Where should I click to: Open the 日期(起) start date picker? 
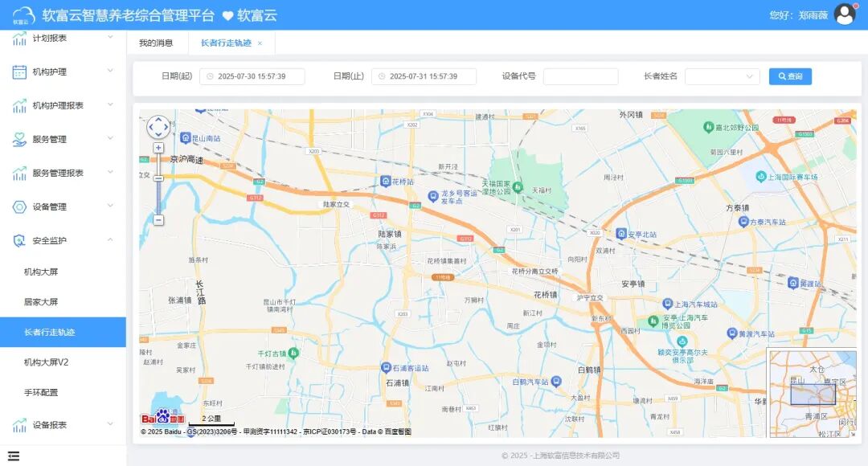(252, 76)
